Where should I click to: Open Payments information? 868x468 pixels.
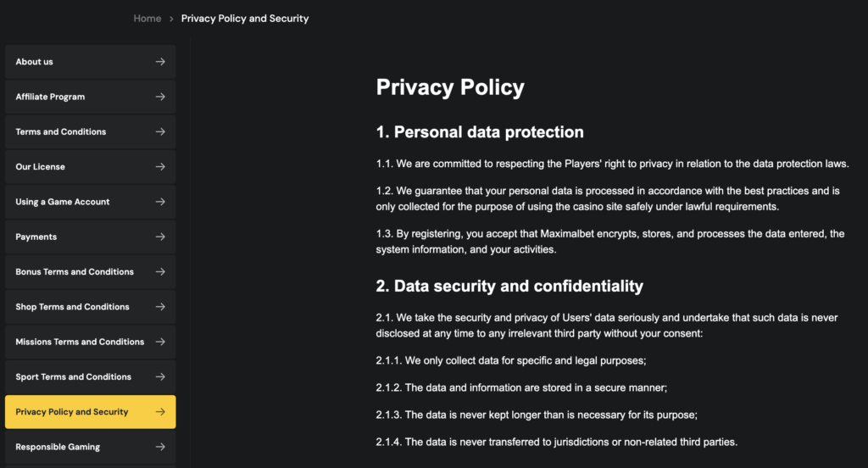point(90,237)
